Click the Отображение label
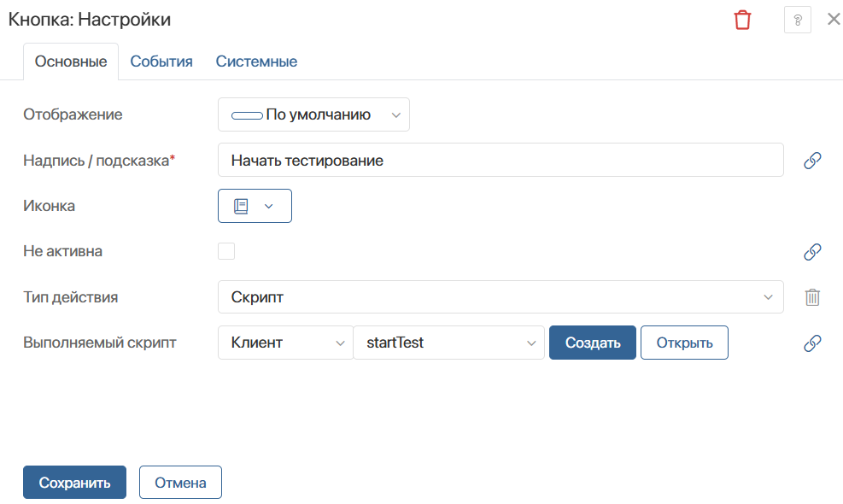Viewport: 843px width, 504px height. [x=73, y=114]
